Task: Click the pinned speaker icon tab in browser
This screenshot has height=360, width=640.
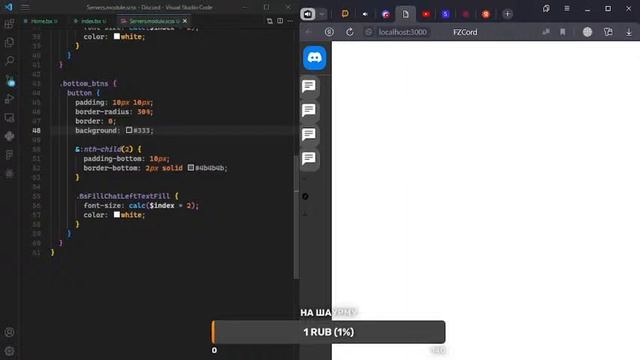Action: pos(308,14)
